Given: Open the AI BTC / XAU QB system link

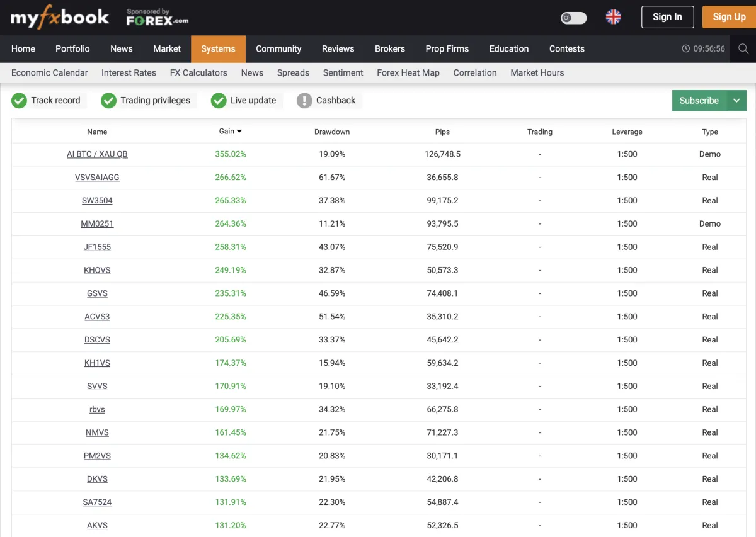Looking at the screenshot, I should [97, 154].
